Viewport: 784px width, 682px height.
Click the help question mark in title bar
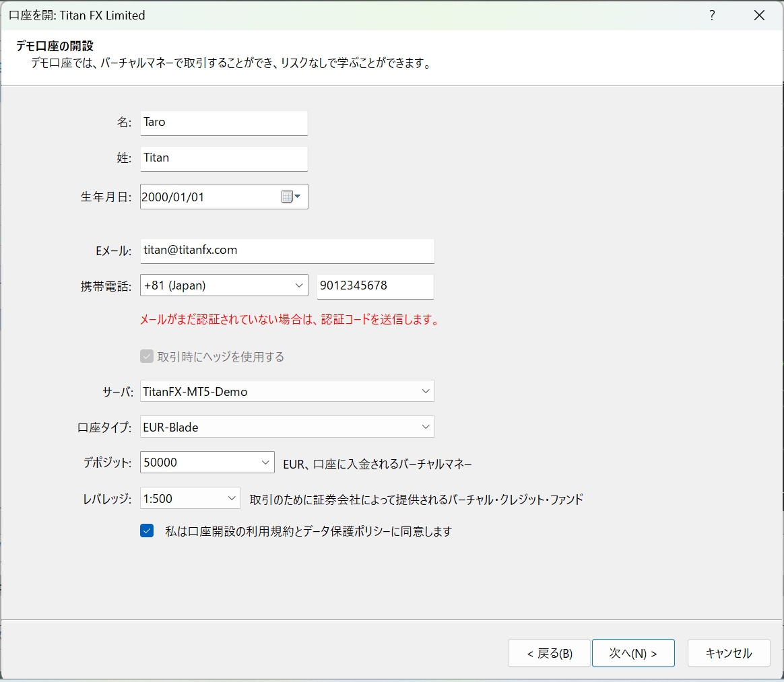712,15
